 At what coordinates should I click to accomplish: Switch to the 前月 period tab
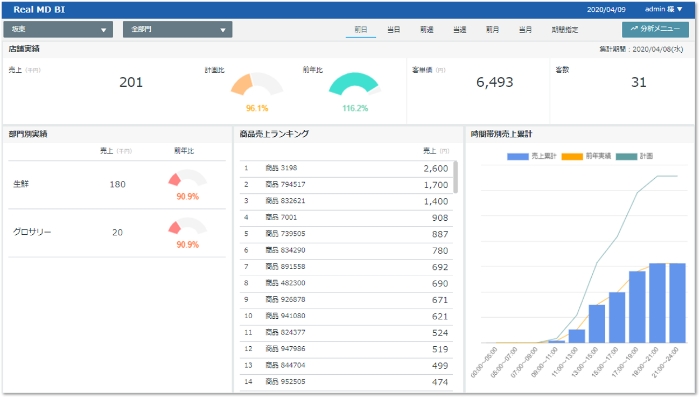pyautogui.click(x=492, y=29)
